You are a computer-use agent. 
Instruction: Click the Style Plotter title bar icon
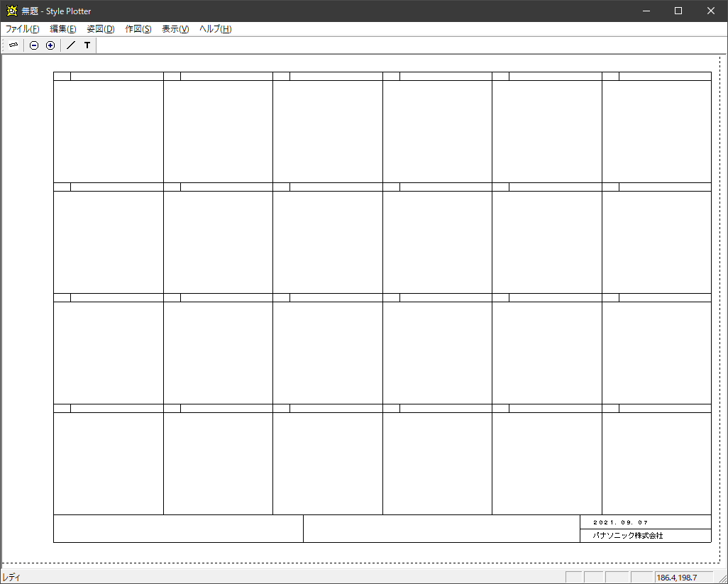tap(11, 11)
